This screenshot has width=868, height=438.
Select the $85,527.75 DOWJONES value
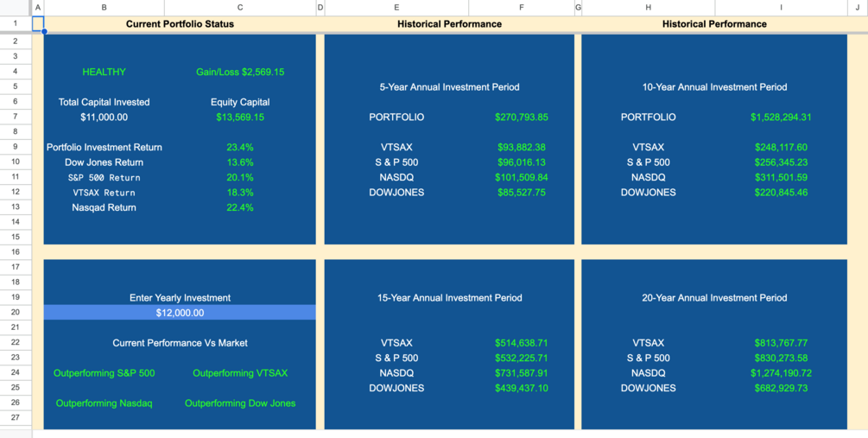pos(522,193)
